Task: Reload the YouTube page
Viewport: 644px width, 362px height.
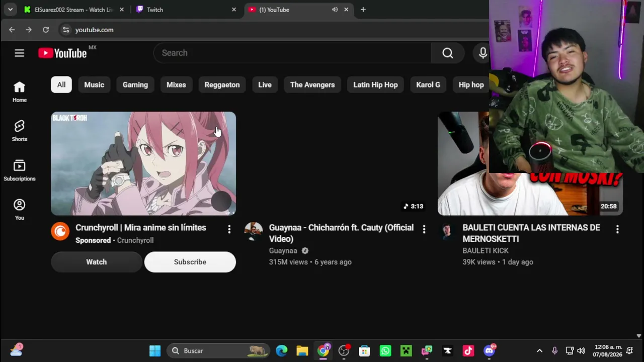Action: click(x=46, y=30)
